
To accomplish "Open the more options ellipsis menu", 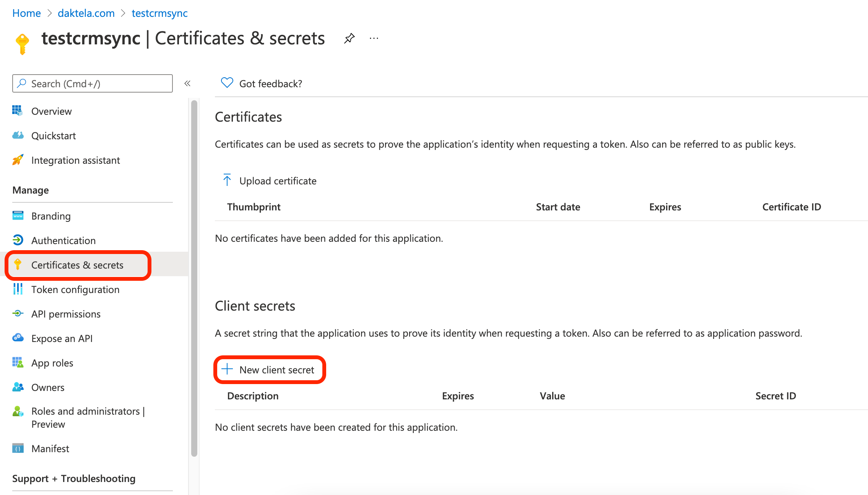I will (x=374, y=38).
